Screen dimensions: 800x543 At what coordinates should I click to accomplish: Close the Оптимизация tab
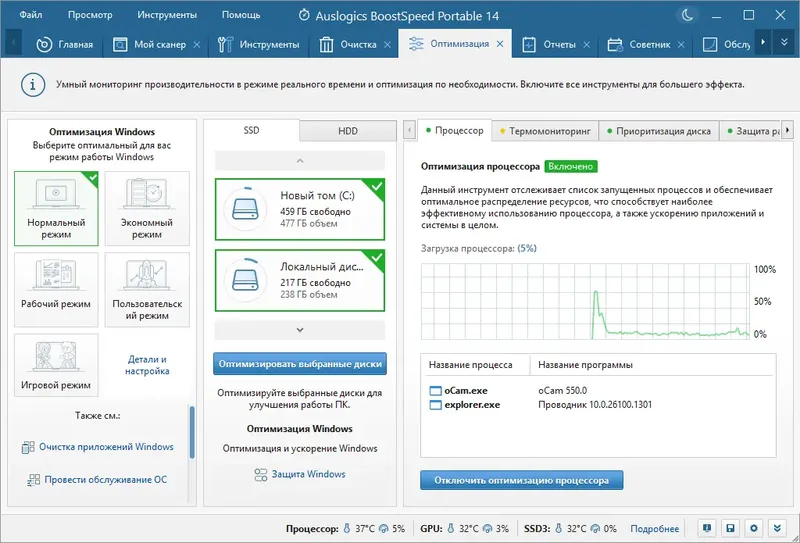coord(500,44)
